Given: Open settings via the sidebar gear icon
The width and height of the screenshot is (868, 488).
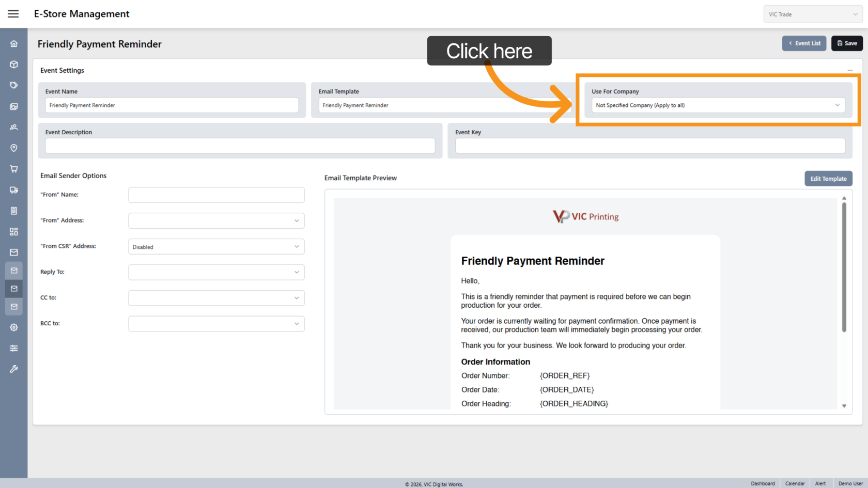Looking at the screenshot, I should point(14,327).
